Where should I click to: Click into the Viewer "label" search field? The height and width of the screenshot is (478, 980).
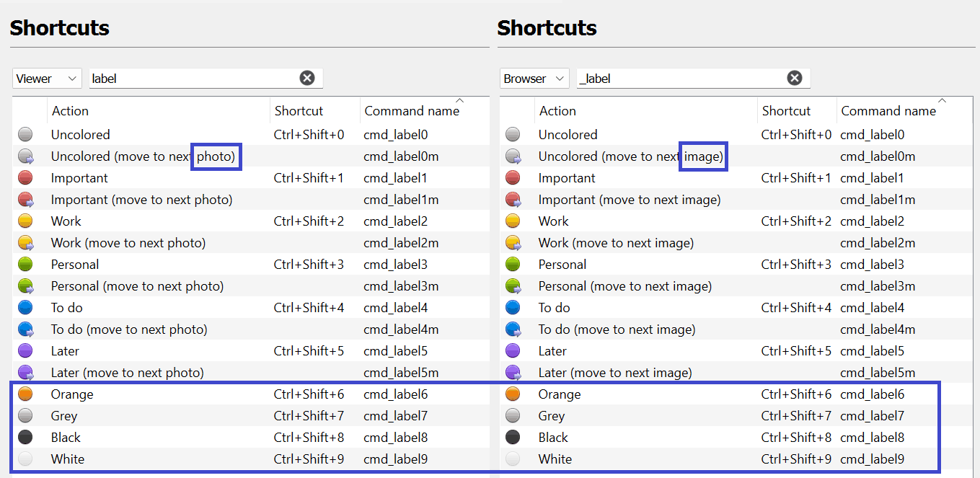click(191, 79)
